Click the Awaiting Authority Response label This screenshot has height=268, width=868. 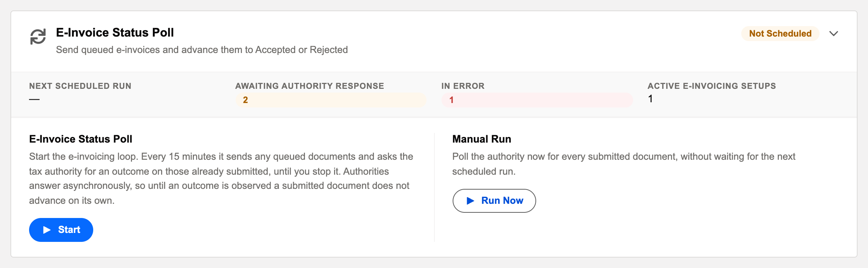tap(309, 86)
